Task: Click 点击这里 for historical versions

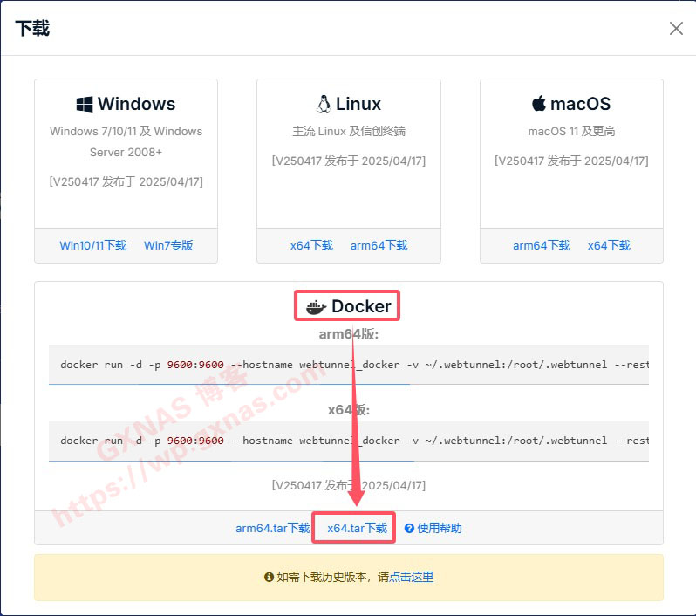Action: tap(411, 577)
